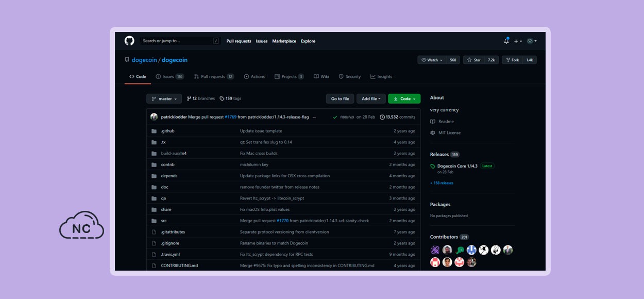The width and height of the screenshot is (644, 299).
Task: Open the Contributors 201 heading link
Action: coord(449,237)
